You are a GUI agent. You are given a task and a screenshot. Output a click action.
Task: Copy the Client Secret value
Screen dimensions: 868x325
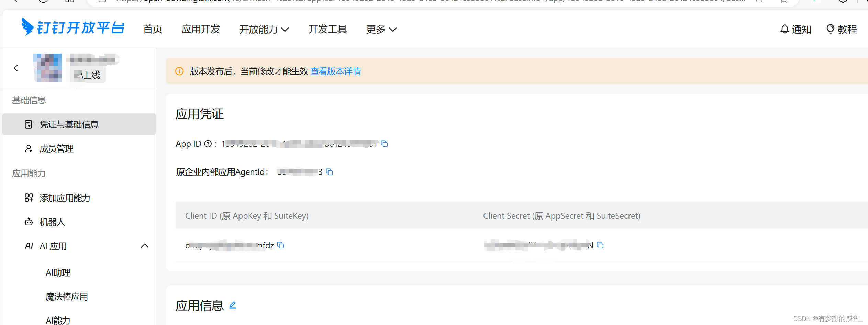[x=600, y=245]
